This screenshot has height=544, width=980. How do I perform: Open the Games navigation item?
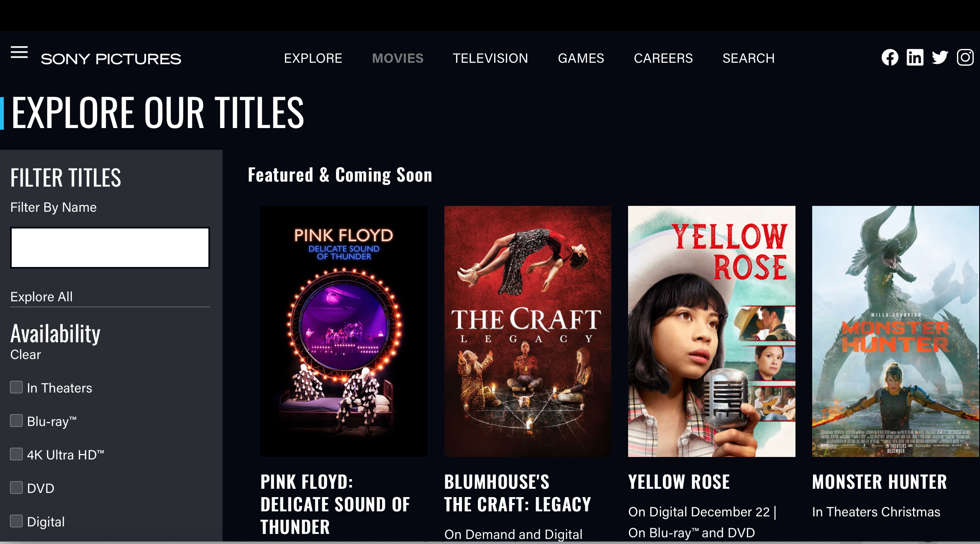581,58
